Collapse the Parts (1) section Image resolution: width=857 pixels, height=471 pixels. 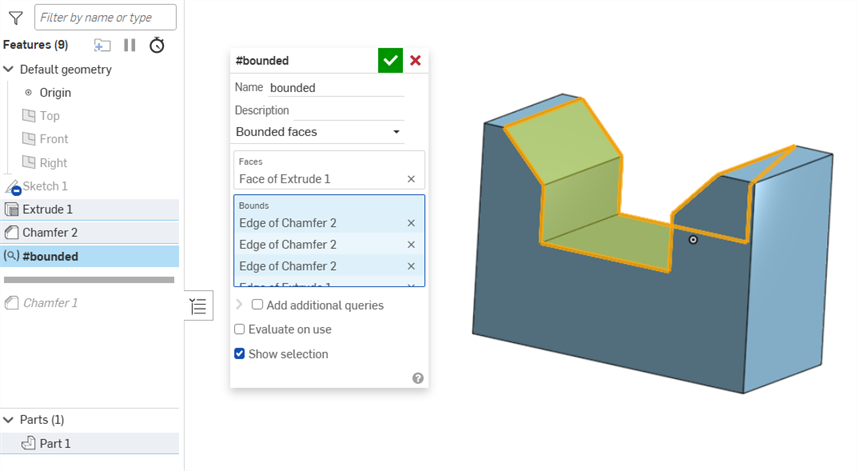(9, 420)
